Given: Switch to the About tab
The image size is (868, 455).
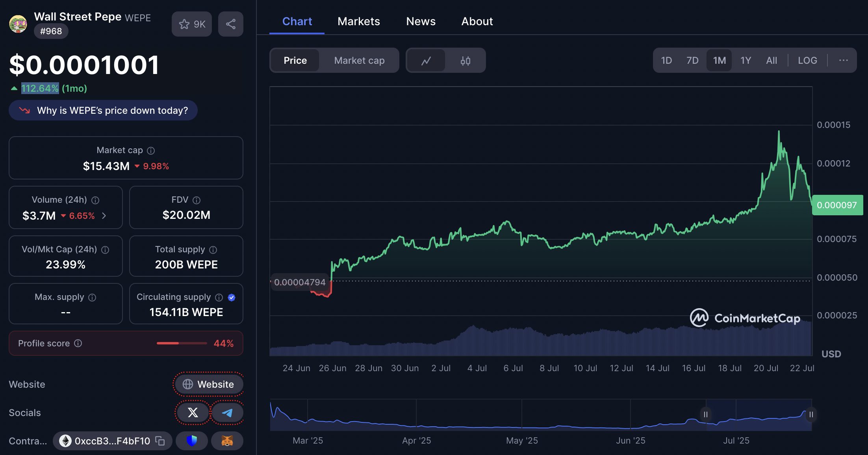Looking at the screenshot, I should [477, 21].
